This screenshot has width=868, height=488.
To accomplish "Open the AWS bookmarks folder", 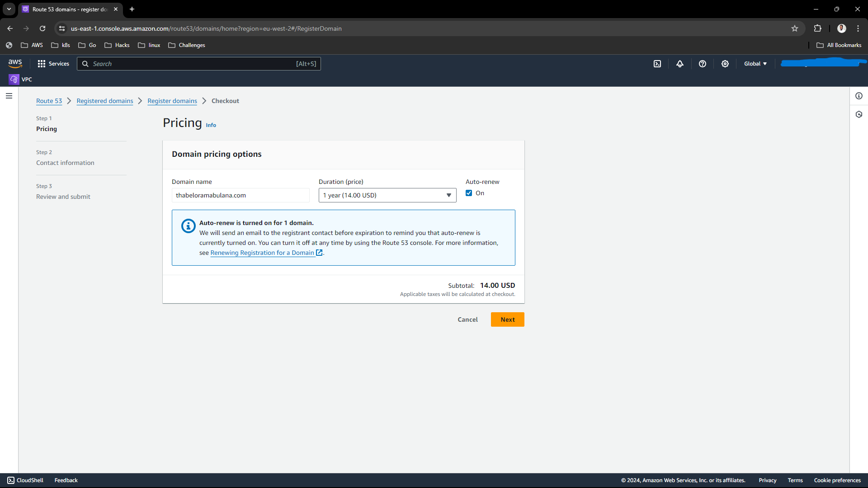I will point(32,45).
